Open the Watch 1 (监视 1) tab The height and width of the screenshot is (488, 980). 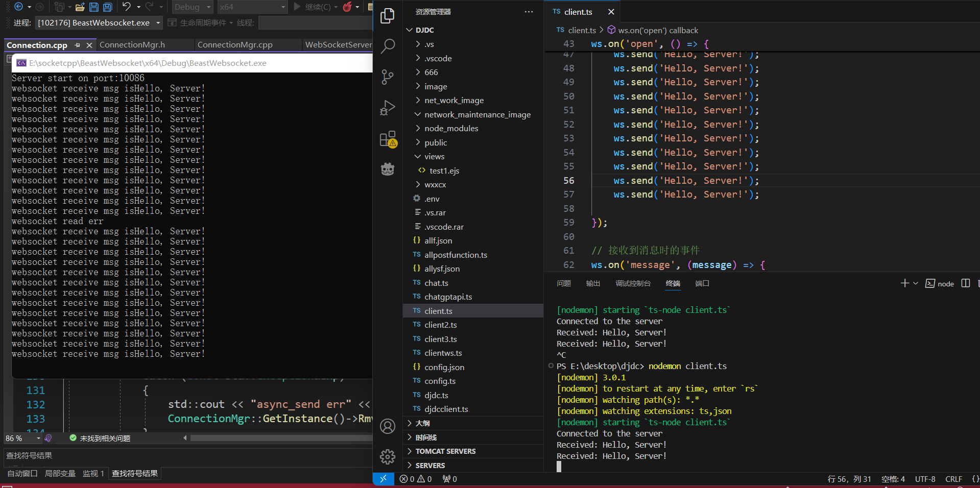(x=93, y=473)
